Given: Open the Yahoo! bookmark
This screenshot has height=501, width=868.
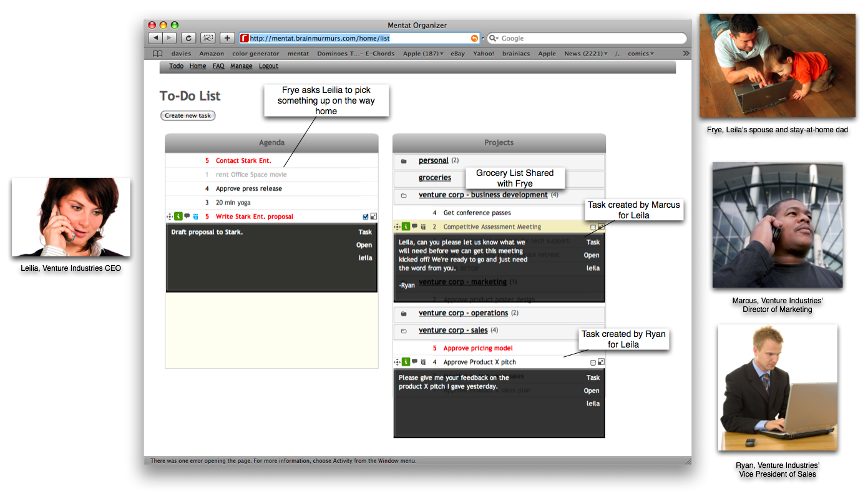Looking at the screenshot, I should pyautogui.click(x=483, y=54).
